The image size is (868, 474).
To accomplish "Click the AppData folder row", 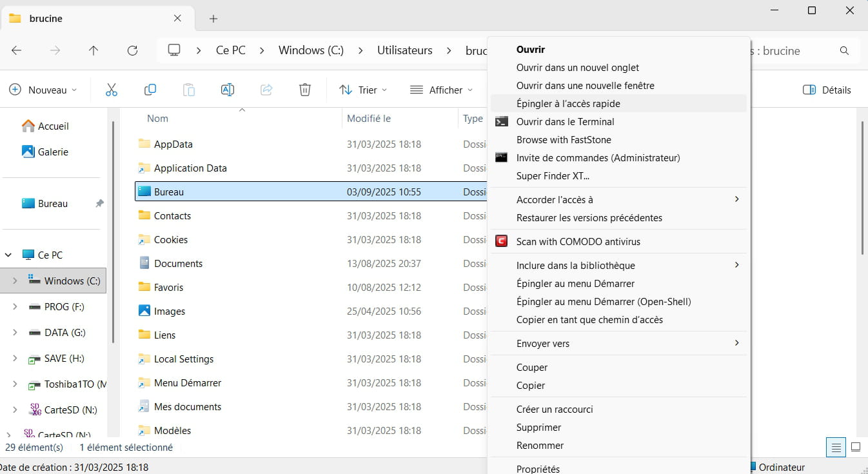I will click(x=311, y=144).
